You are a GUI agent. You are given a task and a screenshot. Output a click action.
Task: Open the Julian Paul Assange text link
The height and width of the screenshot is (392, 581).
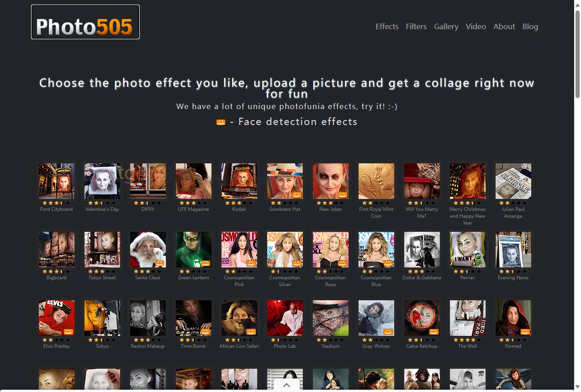coord(513,213)
